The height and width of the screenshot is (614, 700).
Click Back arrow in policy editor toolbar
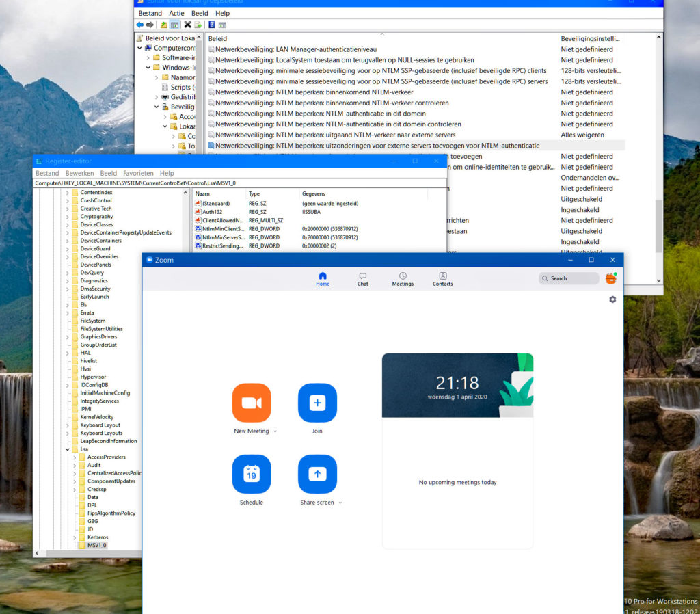[x=139, y=25]
